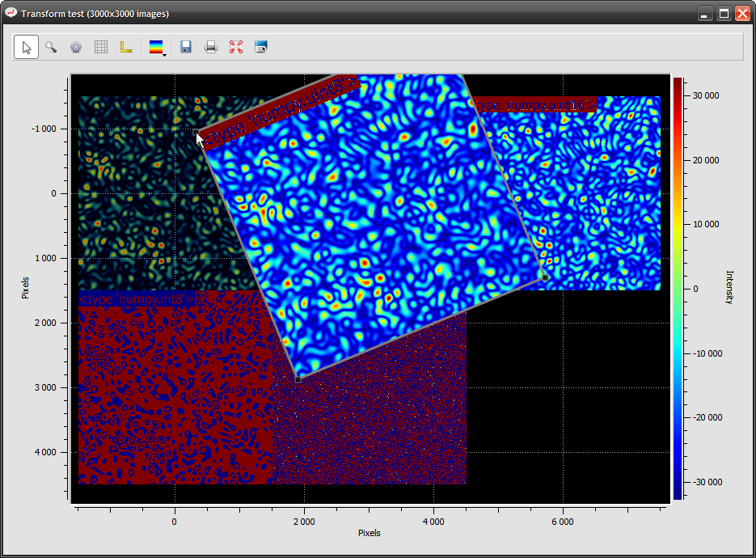Viewport: 756px width, 558px height.
Task: Click the bottom Pixels axis label
Action: 370,533
